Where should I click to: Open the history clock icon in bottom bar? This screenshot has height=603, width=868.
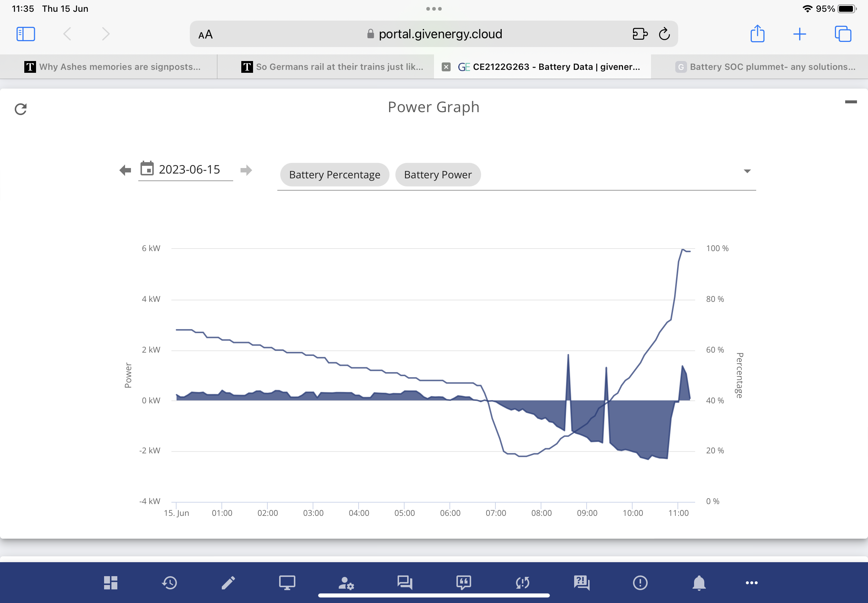pyautogui.click(x=170, y=583)
